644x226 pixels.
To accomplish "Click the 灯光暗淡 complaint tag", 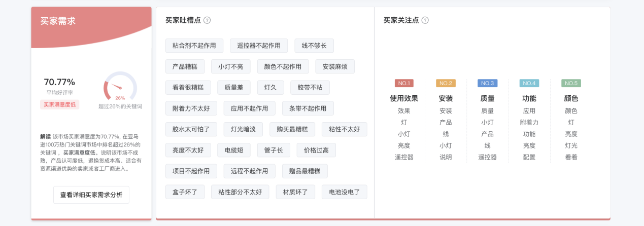I will (x=243, y=129).
